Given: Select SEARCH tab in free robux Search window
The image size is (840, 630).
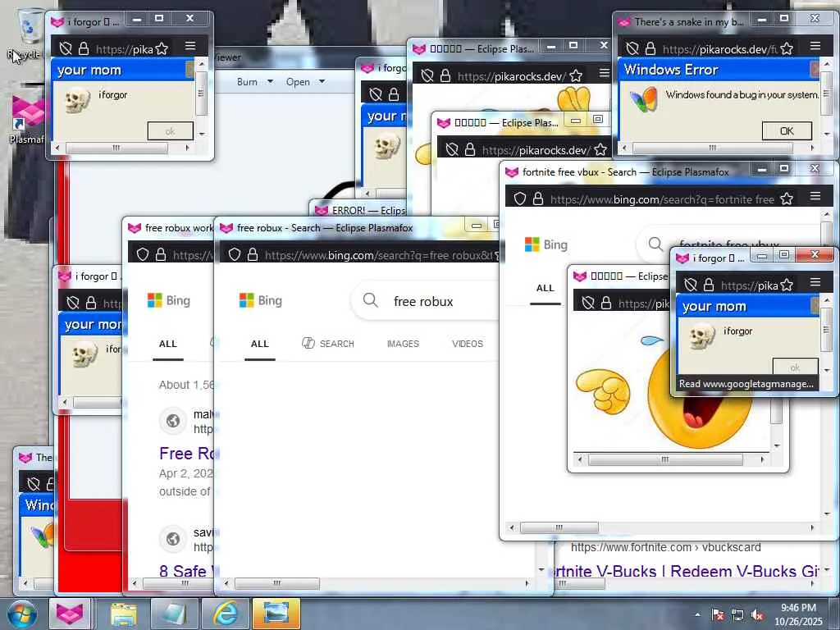Looking at the screenshot, I should [x=328, y=344].
